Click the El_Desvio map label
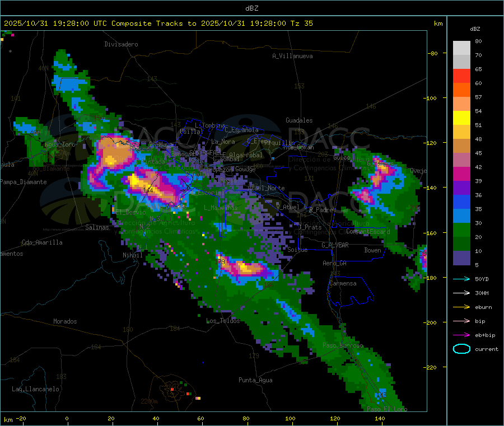 tap(130, 212)
